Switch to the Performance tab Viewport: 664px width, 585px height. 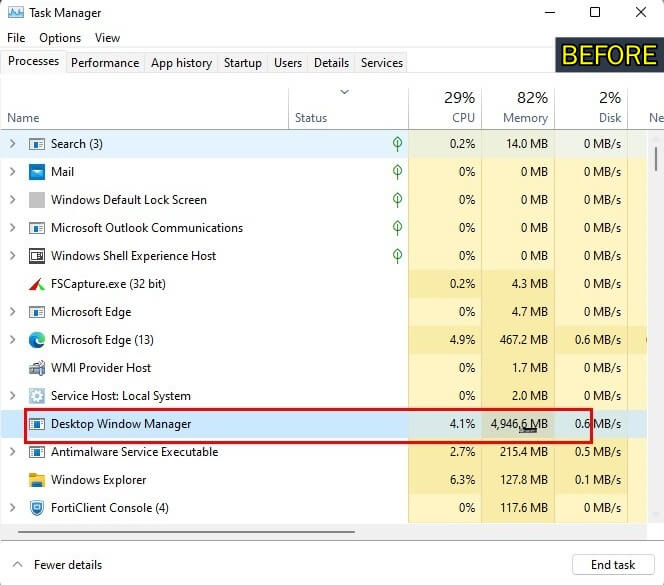pyautogui.click(x=105, y=63)
